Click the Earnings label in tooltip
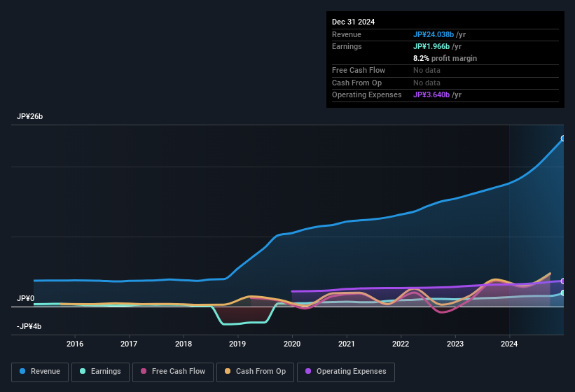This screenshot has height=392, width=575. pos(347,46)
